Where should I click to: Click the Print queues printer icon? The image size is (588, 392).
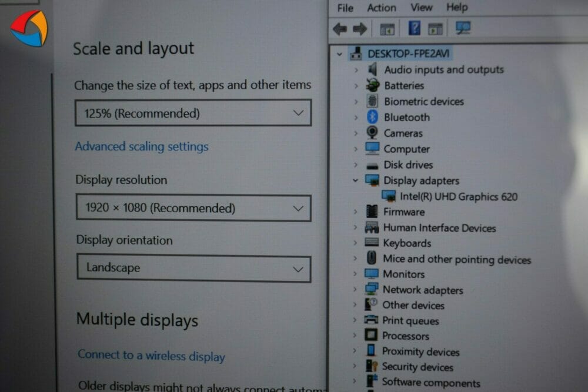pyautogui.click(x=371, y=320)
